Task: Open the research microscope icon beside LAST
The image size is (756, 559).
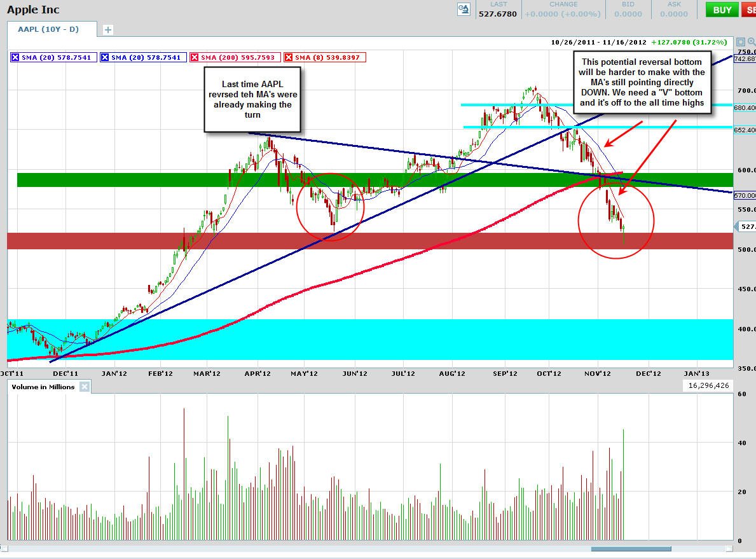Action: click(464, 9)
